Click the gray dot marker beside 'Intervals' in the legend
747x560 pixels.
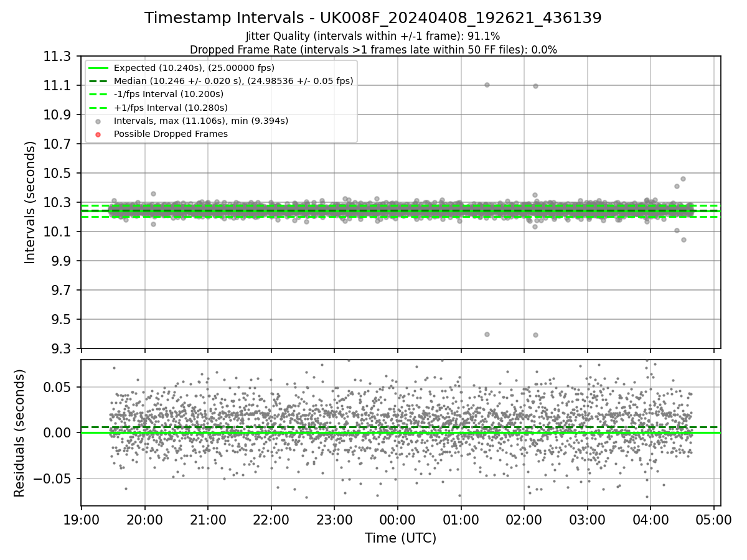point(98,121)
